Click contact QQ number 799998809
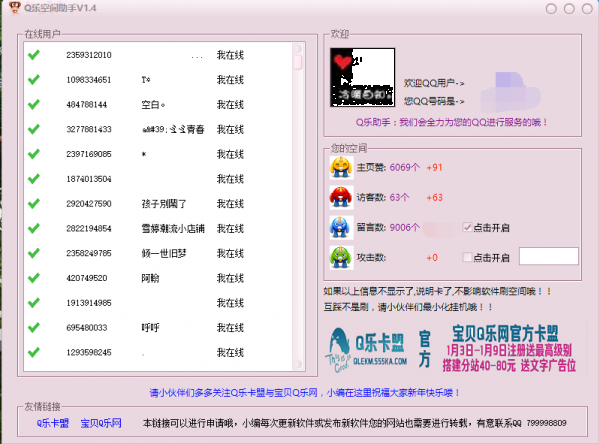 pos(546,423)
